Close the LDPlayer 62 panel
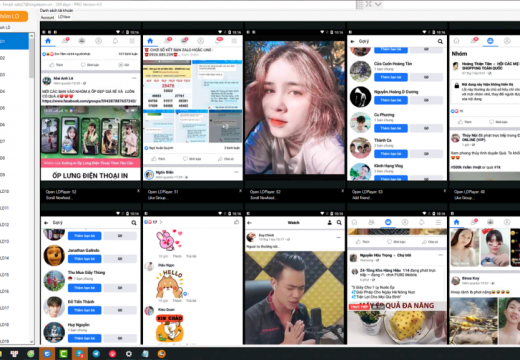 point(342,191)
